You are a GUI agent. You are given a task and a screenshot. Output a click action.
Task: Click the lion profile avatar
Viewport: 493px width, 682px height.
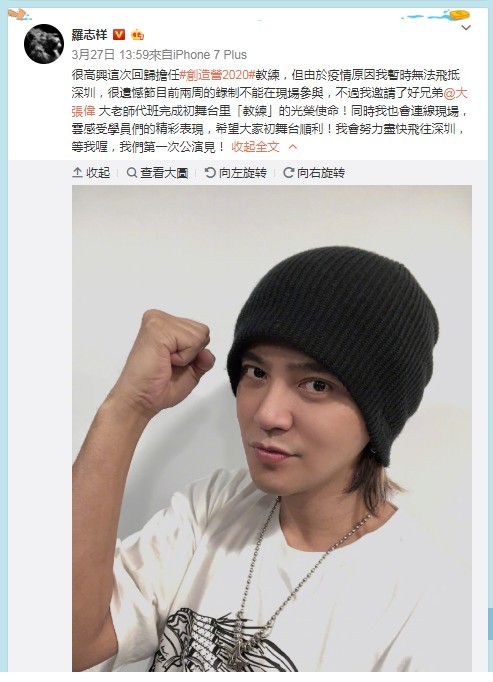44,44
